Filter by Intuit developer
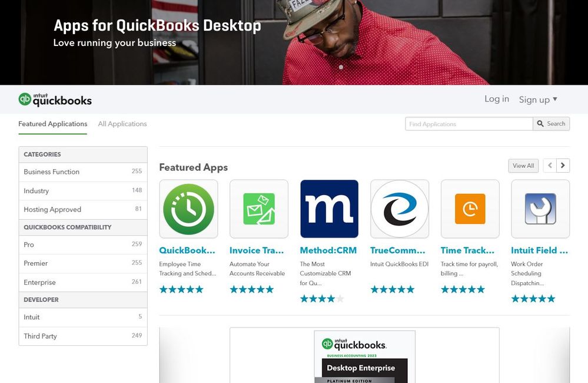Image resolution: width=588 pixels, height=383 pixels. pos(83,317)
